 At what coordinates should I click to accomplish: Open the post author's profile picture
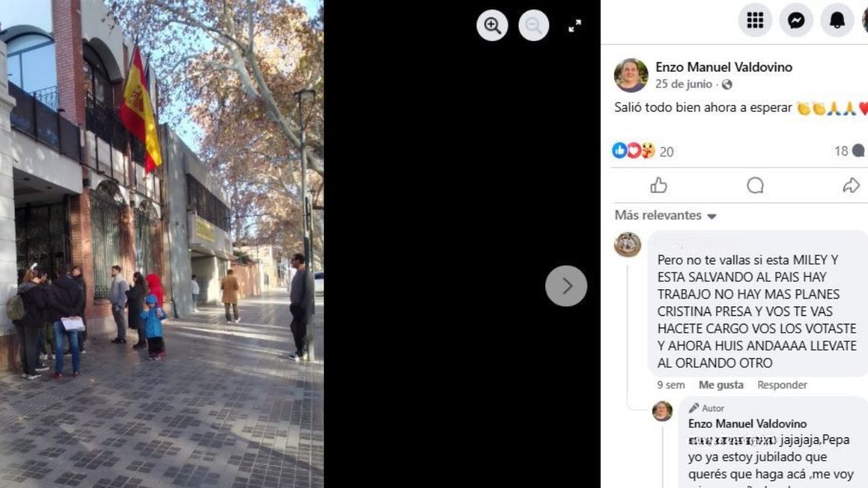pos(631,75)
